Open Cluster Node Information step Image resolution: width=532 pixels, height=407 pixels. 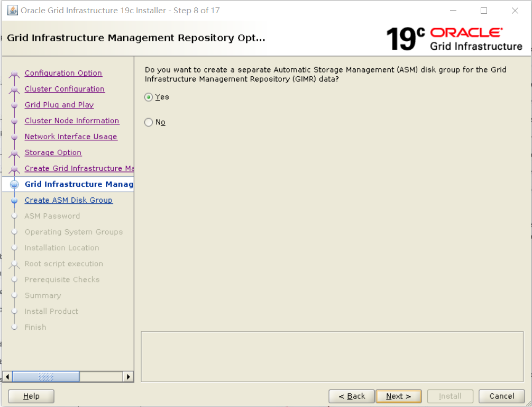tap(71, 121)
